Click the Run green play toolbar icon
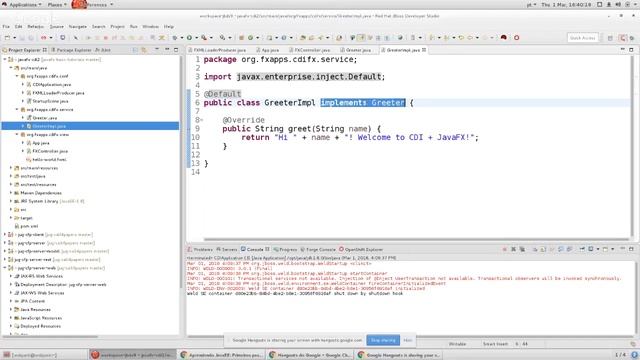This screenshot has width=640, height=360. point(189,38)
